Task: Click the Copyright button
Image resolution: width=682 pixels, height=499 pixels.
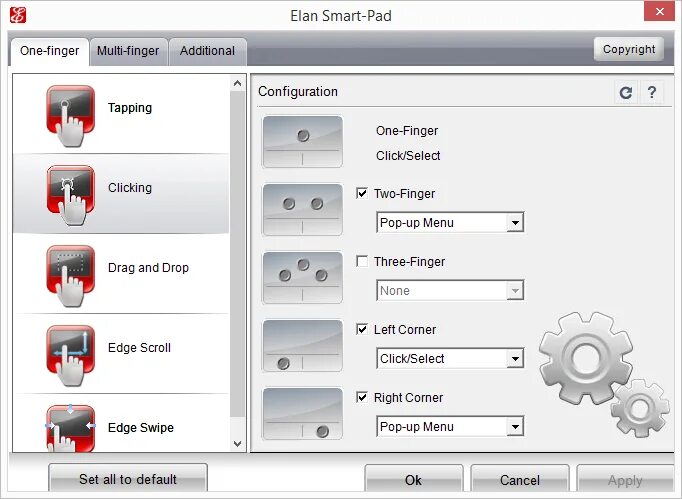Action: tap(629, 49)
